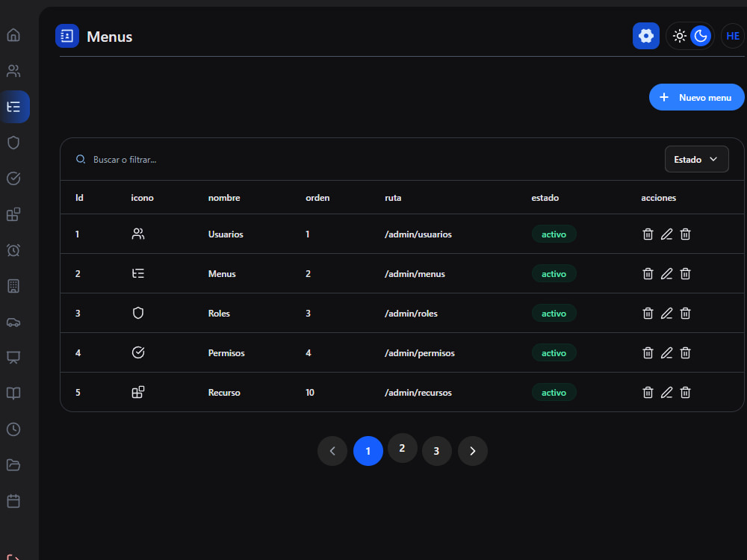The height and width of the screenshot is (560, 747).
Task: Click the Id column header
Action: (79, 198)
